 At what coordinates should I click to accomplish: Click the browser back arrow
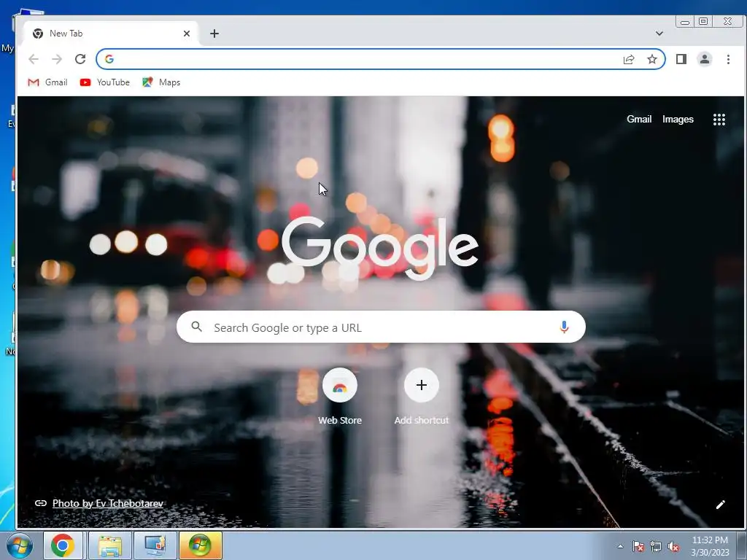click(x=34, y=59)
